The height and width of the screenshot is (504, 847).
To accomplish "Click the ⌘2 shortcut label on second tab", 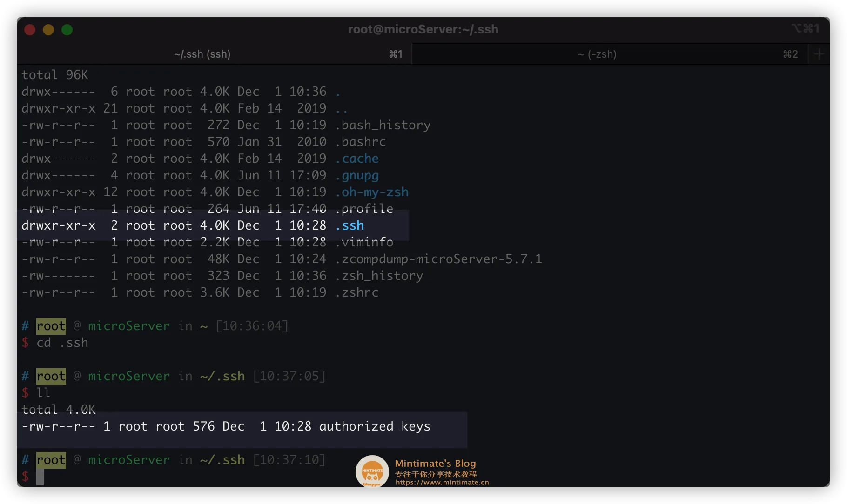I will [791, 54].
